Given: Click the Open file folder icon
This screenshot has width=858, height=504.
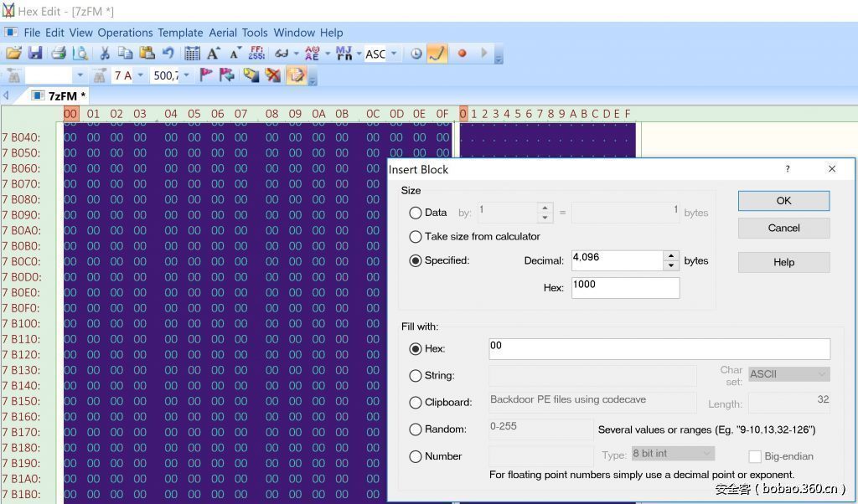Looking at the screenshot, I should (x=13, y=54).
